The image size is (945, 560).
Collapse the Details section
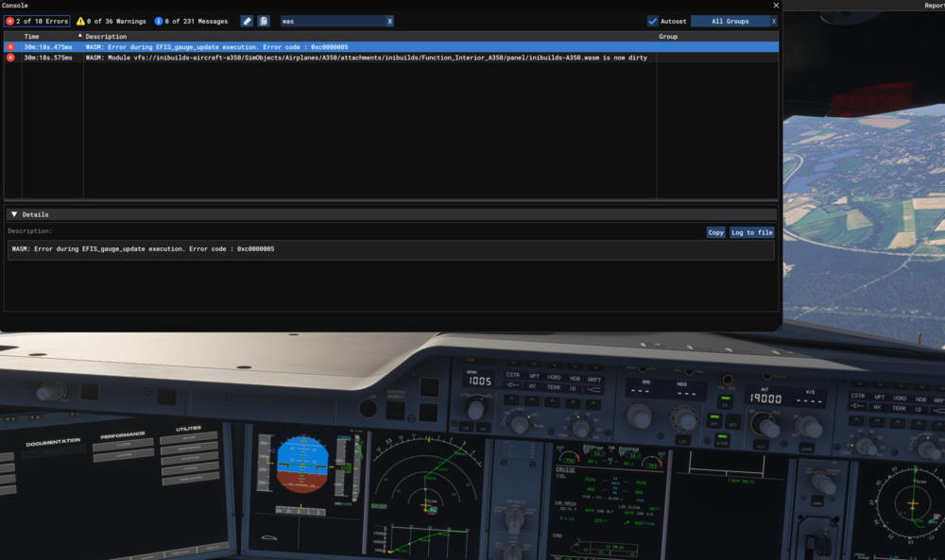point(14,214)
